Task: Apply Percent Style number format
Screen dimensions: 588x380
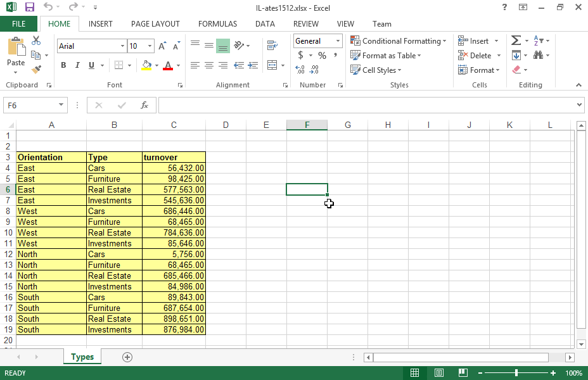Action: pyautogui.click(x=322, y=56)
